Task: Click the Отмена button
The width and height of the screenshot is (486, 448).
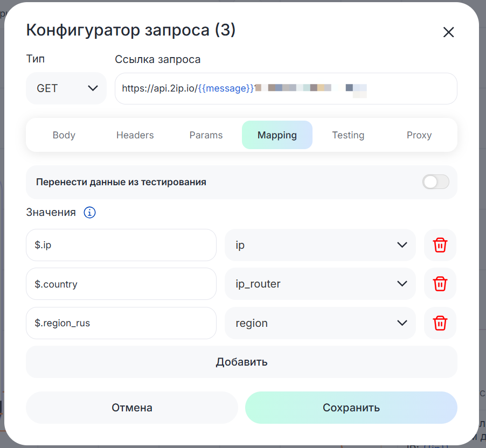Action: pos(132,408)
